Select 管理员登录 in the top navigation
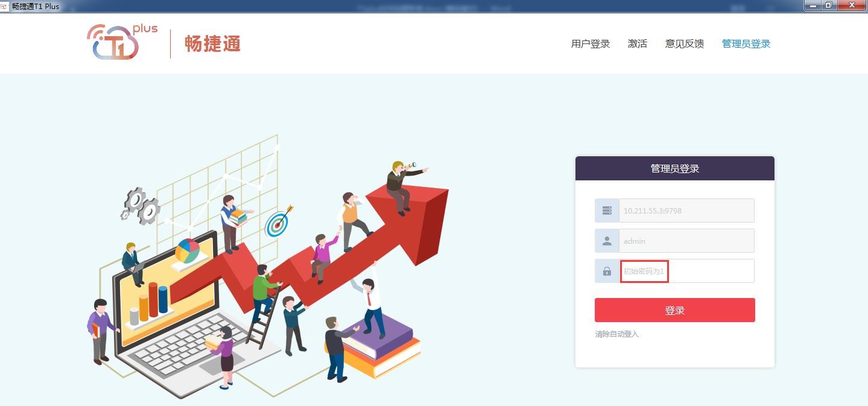The height and width of the screenshot is (406, 868). tap(746, 43)
